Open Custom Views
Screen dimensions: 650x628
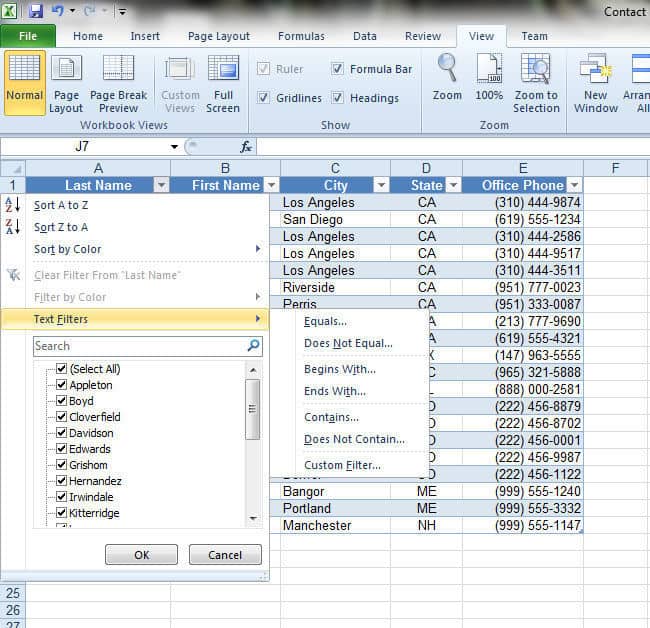click(x=180, y=83)
